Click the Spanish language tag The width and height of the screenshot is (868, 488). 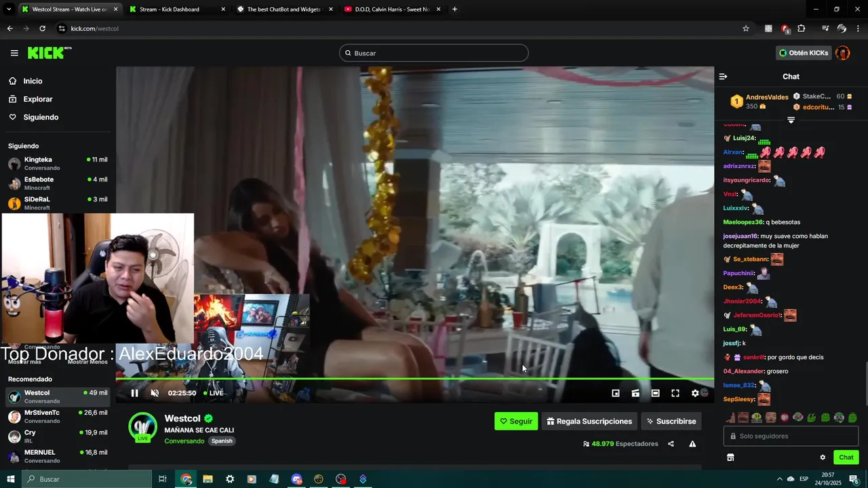coord(222,441)
